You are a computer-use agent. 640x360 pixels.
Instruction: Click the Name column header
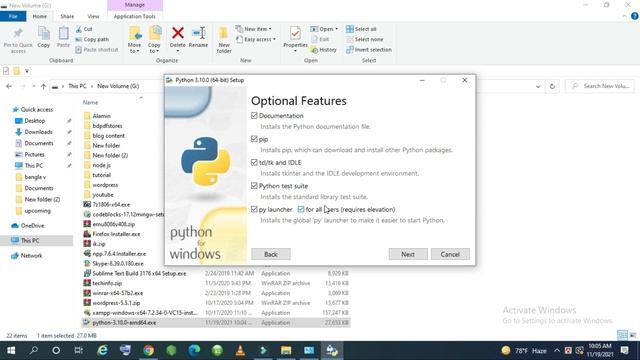coord(90,102)
